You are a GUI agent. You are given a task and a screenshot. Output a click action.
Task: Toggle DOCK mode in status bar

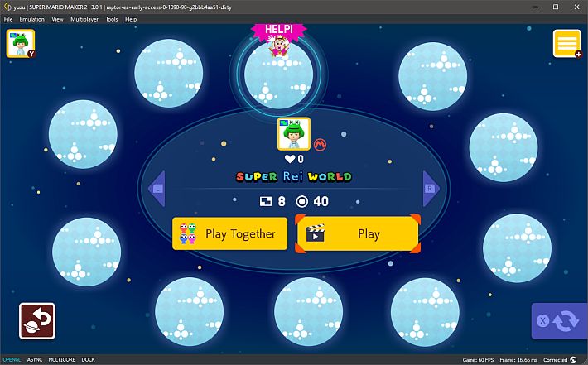click(x=88, y=360)
